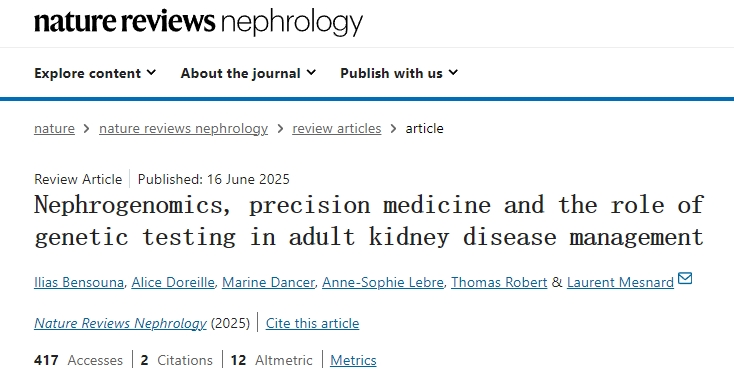Click the article title heading

click(369, 220)
